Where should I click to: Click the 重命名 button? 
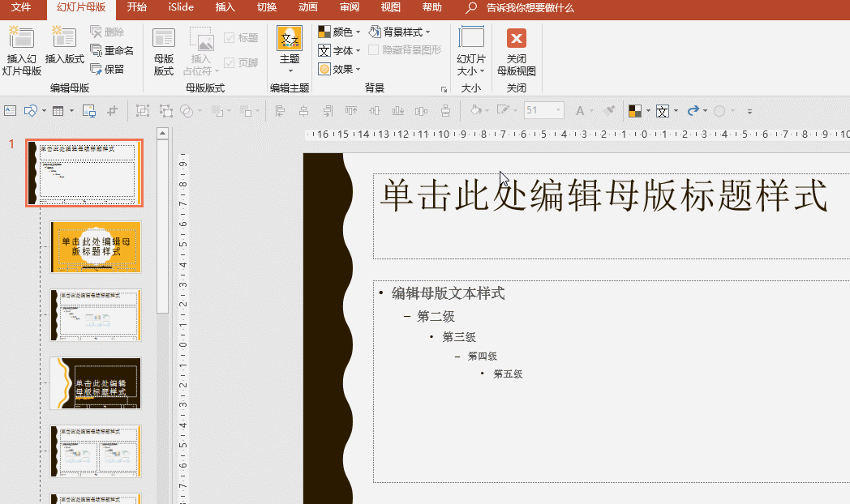coord(112,50)
